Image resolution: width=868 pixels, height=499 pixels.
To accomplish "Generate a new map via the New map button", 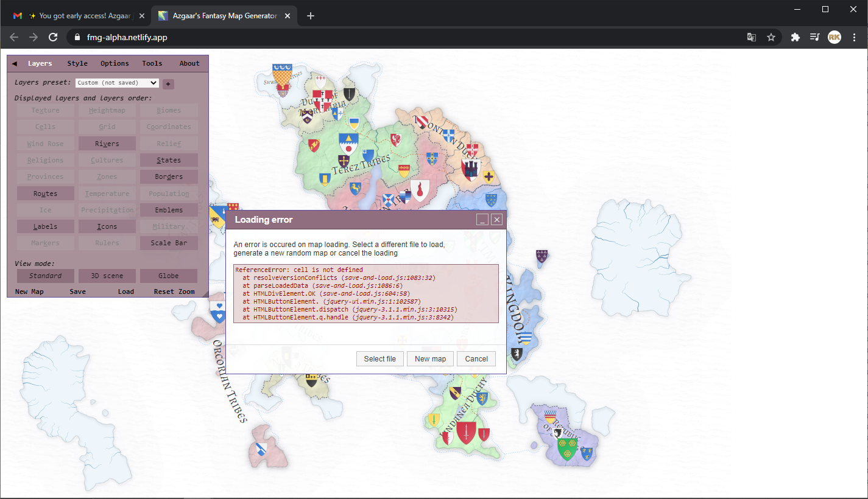I will point(430,358).
